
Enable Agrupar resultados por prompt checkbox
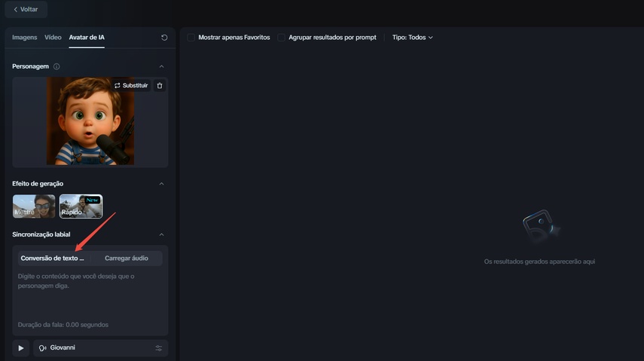[282, 38]
